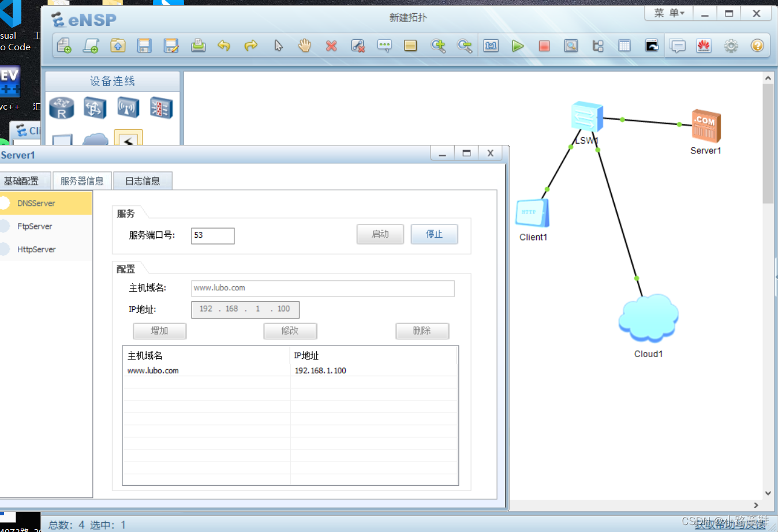Viewport: 778px width, 532px height.
Task: Select HttpServer in the server list
Action: pos(46,249)
